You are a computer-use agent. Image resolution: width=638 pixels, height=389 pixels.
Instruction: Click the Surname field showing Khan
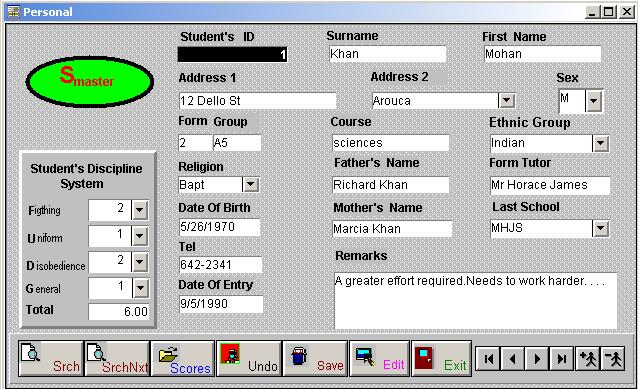click(387, 54)
